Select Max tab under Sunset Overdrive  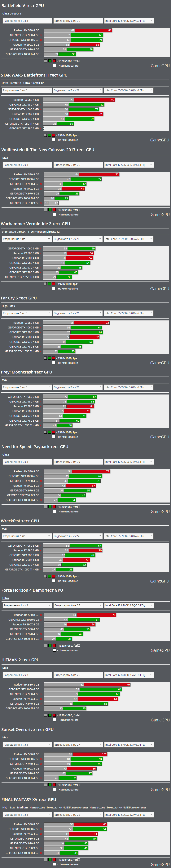pyautogui.click(x=5, y=738)
